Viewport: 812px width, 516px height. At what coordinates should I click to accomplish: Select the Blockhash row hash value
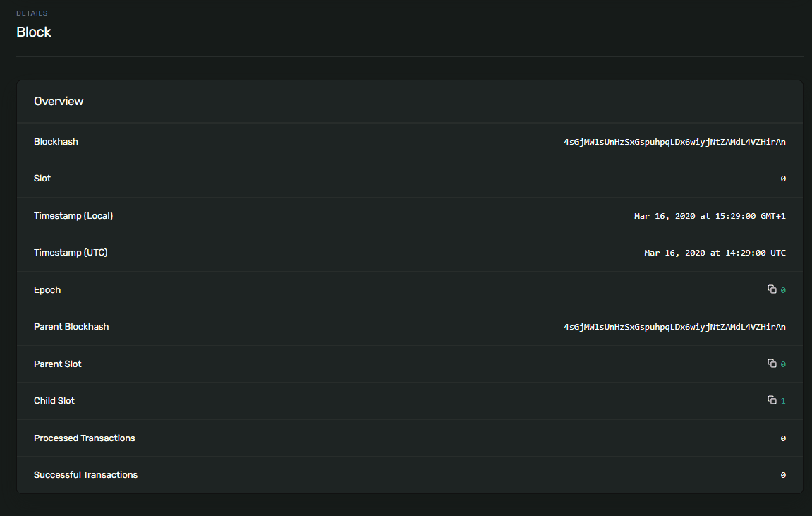(674, 142)
